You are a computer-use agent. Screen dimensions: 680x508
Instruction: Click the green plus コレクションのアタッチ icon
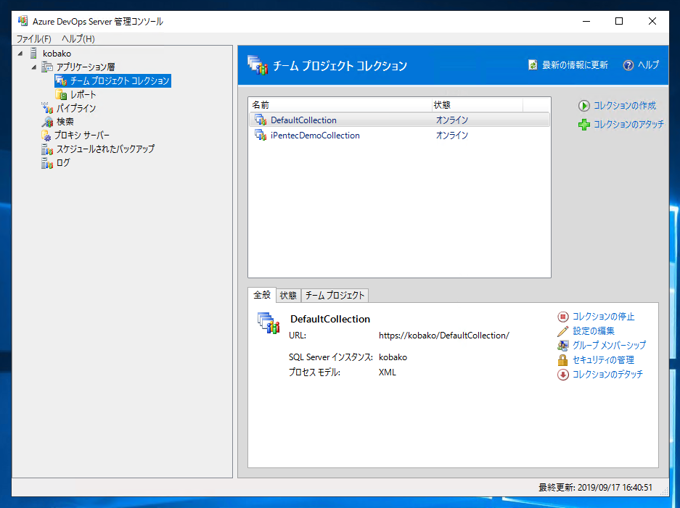click(584, 125)
